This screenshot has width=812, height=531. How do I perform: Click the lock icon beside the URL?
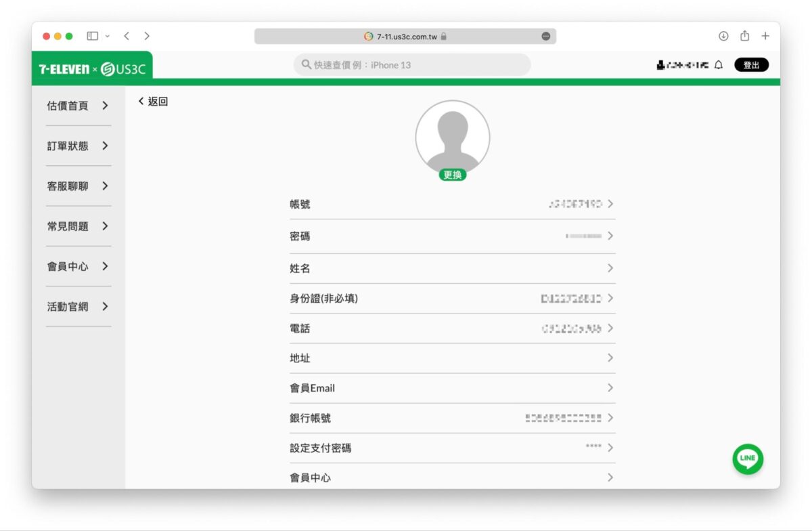[444, 37]
